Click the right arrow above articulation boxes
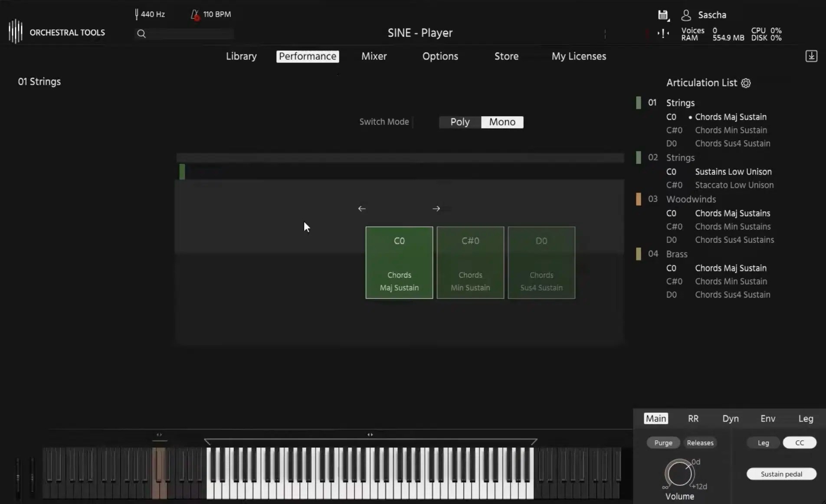This screenshot has height=504, width=826. (436, 209)
